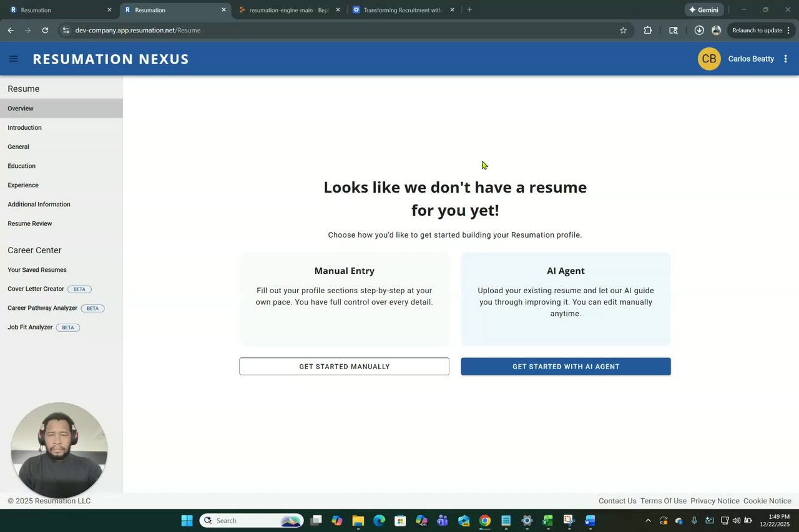Bookmark this page with the star icon
The image size is (799, 532).
(623, 30)
